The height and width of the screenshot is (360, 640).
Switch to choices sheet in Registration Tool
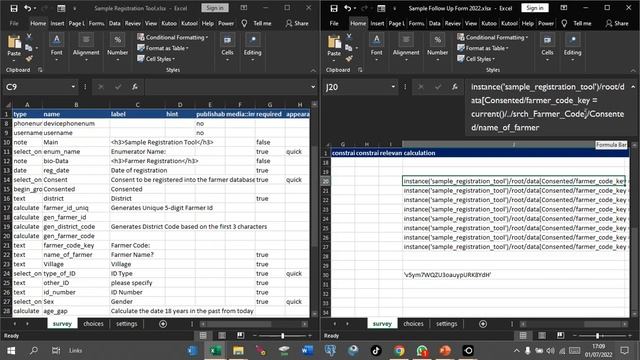(93, 323)
